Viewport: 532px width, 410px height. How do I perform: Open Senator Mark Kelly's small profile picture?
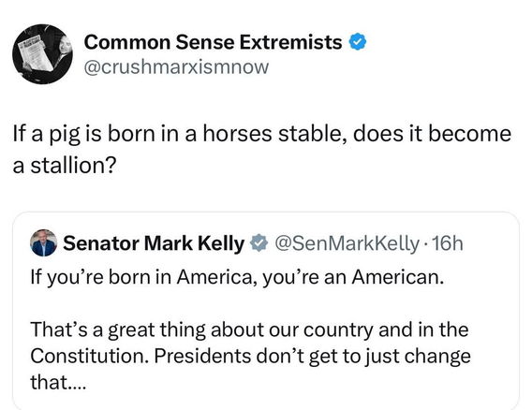[44, 242]
